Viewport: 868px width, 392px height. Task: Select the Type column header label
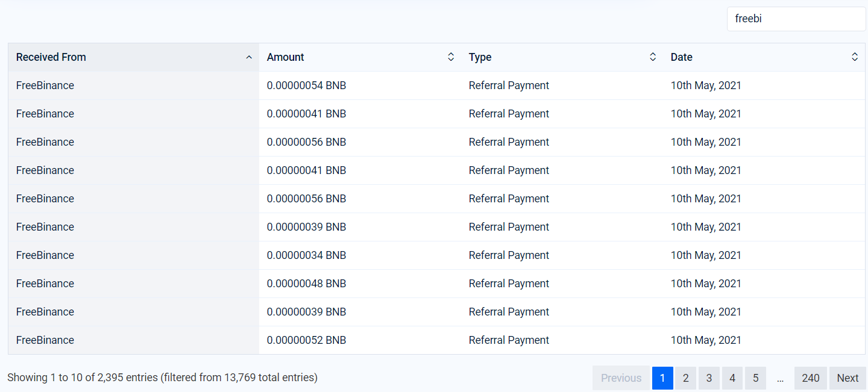pyautogui.click(x=480, y=57)
